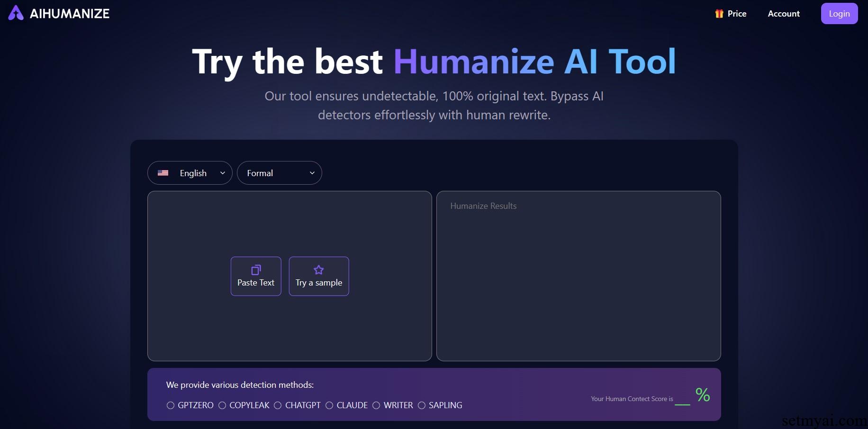
Task: Click the star icon in Try a sample
Action: pos(319,270)
